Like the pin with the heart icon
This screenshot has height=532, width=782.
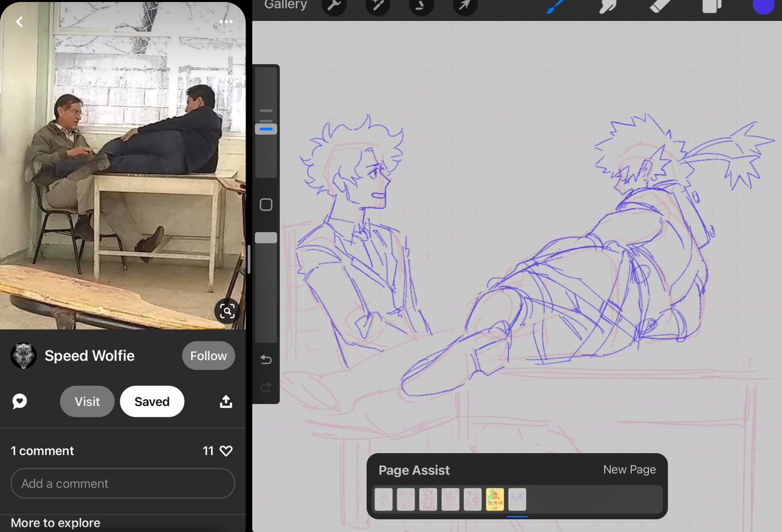(226, 451)
